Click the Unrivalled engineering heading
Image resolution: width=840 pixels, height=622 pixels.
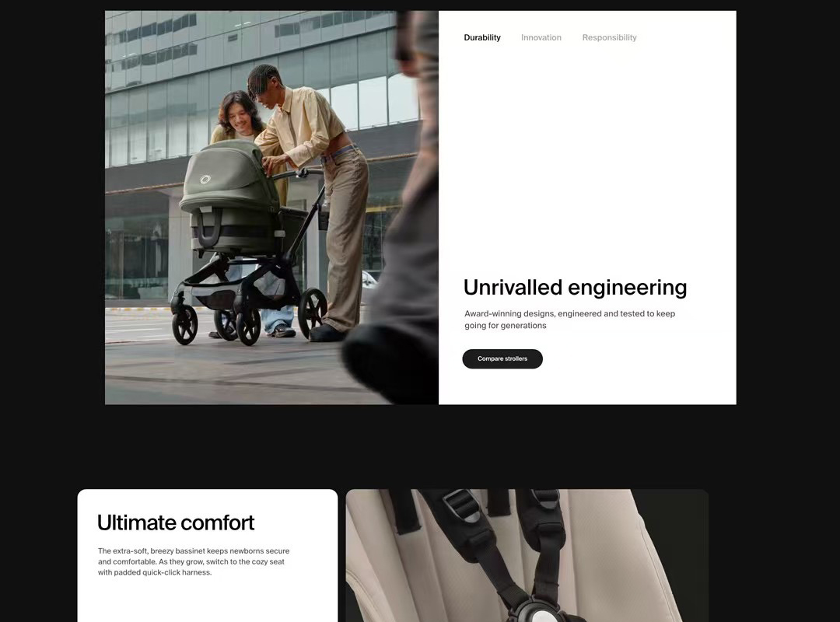coord(575,288)
